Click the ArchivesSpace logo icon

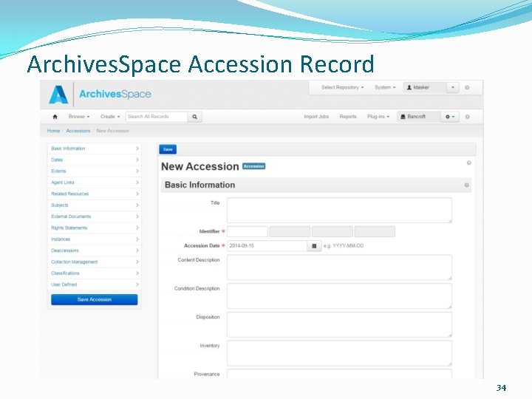click(58, 95)
